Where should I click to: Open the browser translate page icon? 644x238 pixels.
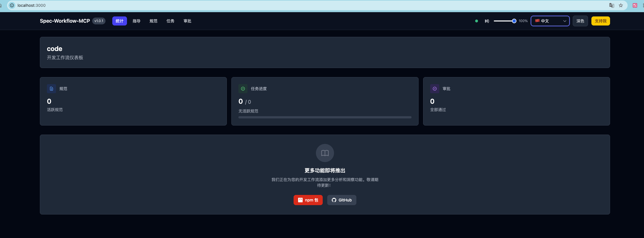pos(611,5)
